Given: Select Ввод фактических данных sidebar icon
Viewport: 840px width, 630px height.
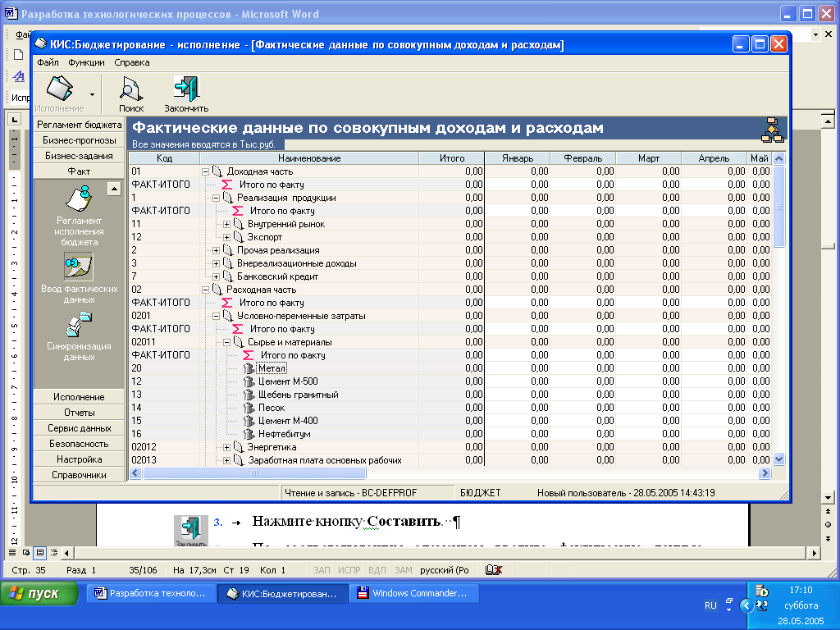Looking at the screenshot, I should tap(79, 267).
